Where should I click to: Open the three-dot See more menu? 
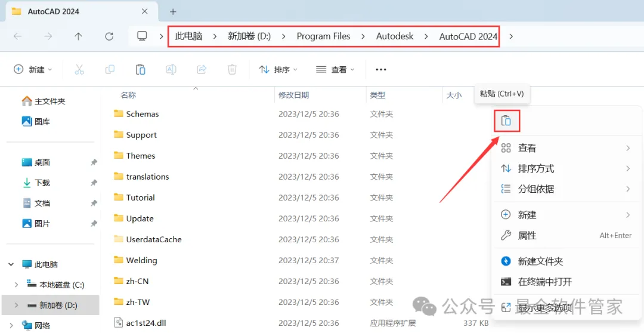[x=381, y=69]
